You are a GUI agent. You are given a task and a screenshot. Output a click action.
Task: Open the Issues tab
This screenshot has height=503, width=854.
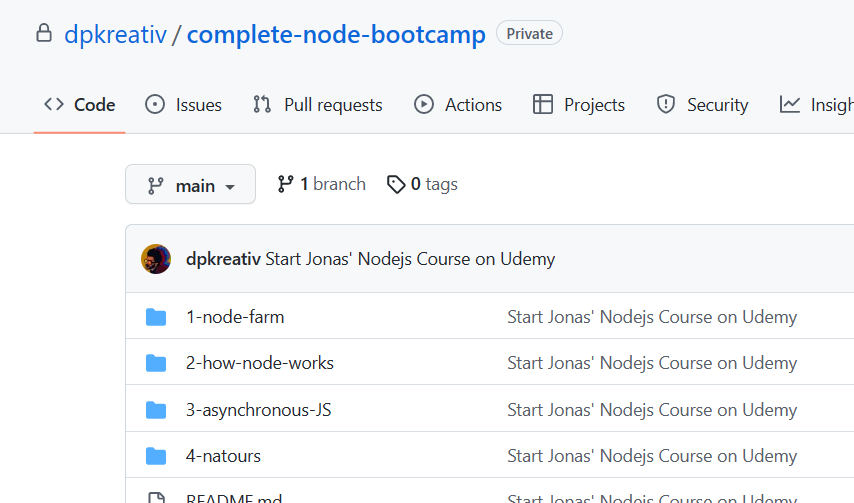[184, 105]
